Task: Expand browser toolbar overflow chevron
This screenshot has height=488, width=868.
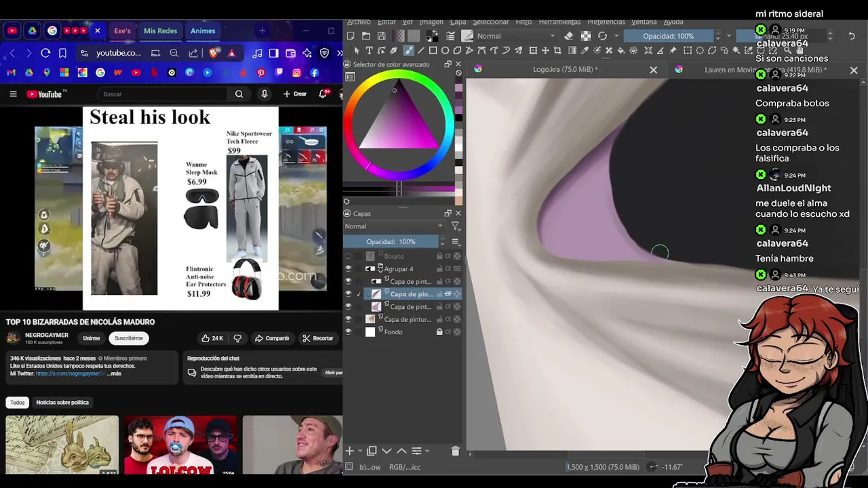Action: click(x=339, y=53)
